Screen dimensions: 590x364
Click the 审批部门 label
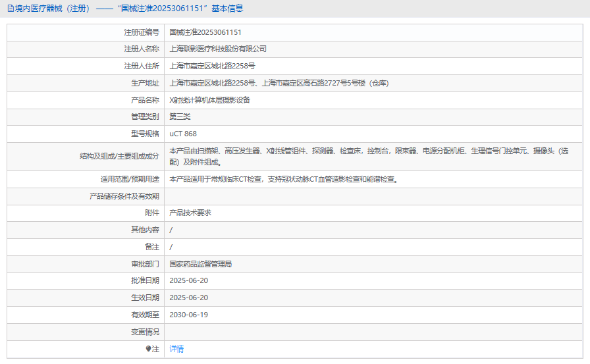pos(146,264)
